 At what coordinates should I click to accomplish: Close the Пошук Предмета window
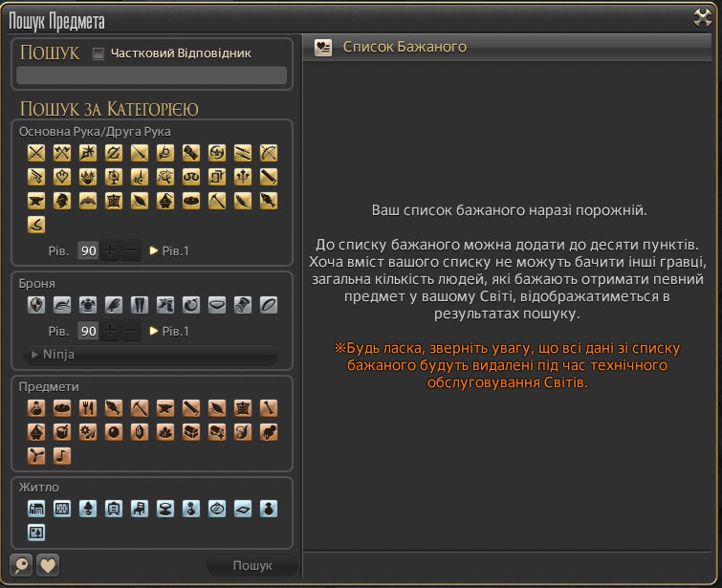pyautogui.click(x=703, y=18)
